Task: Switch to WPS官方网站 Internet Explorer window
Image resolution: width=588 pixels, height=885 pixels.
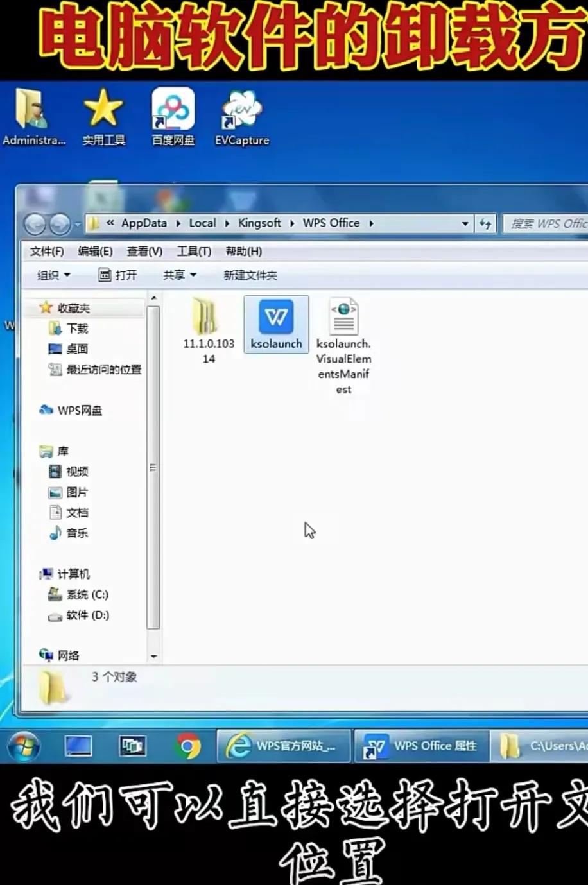Action: (x=283, y=746)
